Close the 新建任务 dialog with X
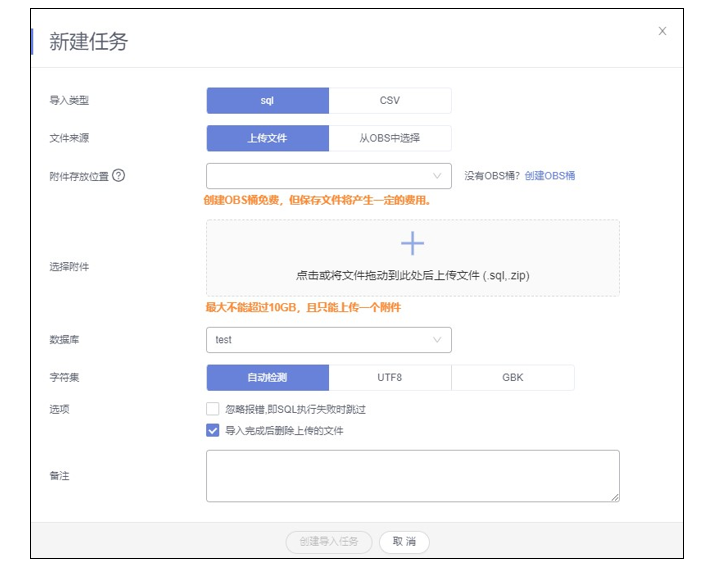The width and height of the screenshot is (713, 561). pos(662,31)
